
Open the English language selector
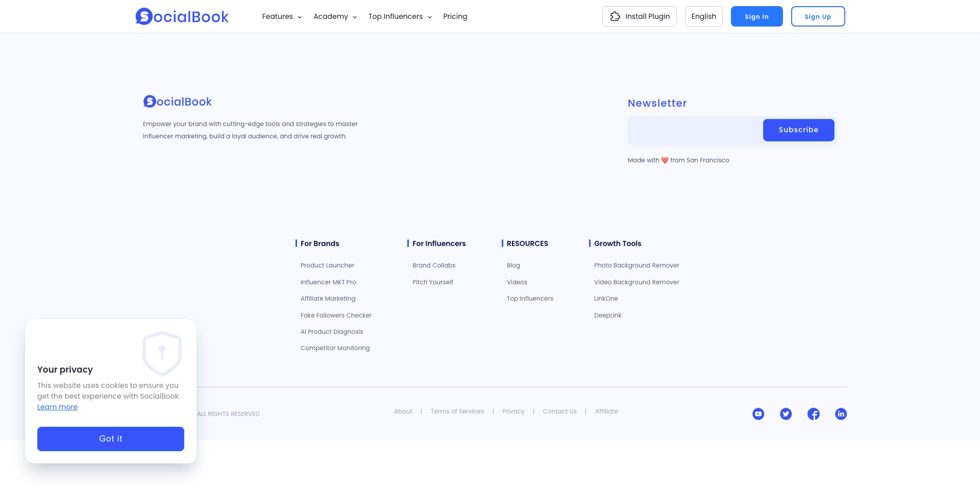(x=704, y=16)
